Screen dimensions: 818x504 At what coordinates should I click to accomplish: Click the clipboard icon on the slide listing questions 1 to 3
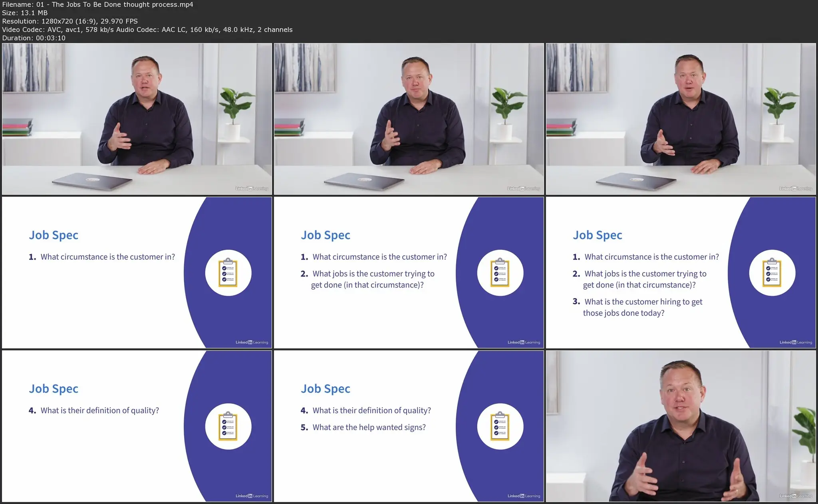(772, 273)
